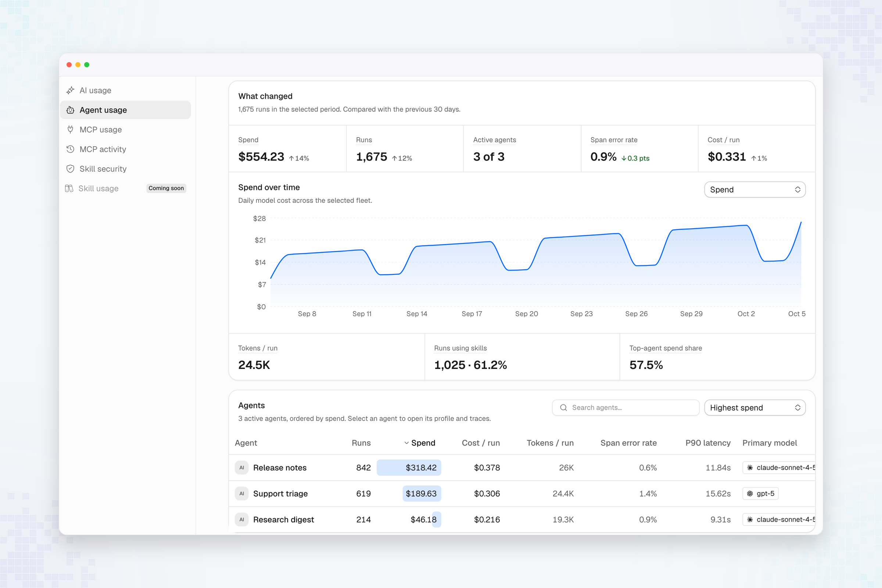The height and width of the screenshot is (588, 882).
Task: Click the sort arrow beside Spend column header
Action: pos(406,443)
